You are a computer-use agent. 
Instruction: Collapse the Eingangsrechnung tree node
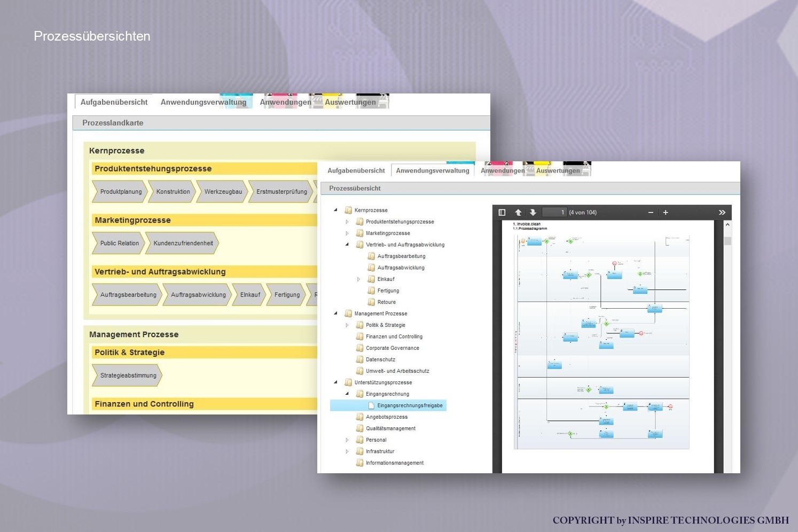click(347, 394)
